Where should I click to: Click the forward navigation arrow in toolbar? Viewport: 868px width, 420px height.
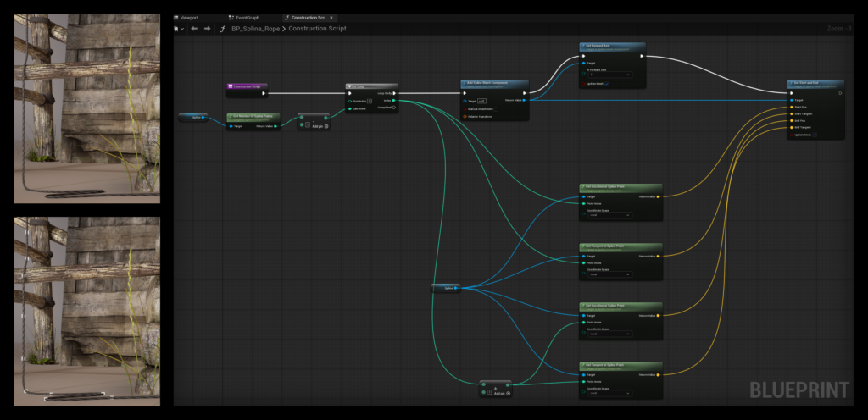tap(206, 29)
